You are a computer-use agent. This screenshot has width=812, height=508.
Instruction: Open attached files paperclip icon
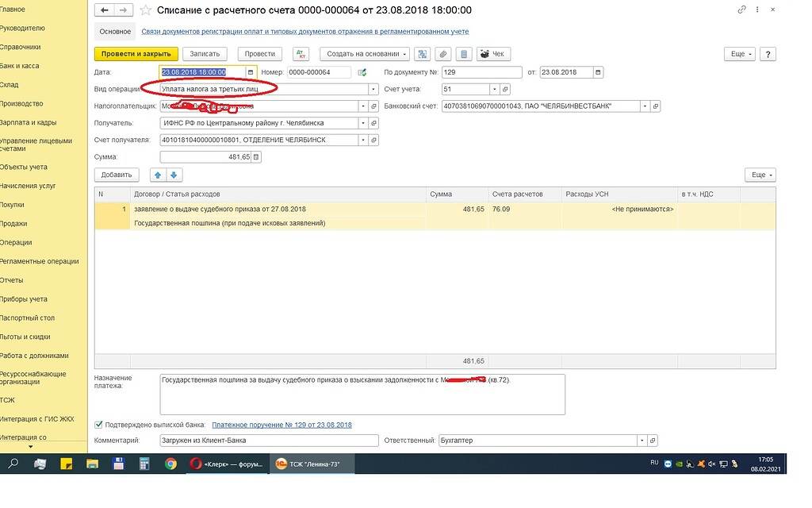point(442,54)
